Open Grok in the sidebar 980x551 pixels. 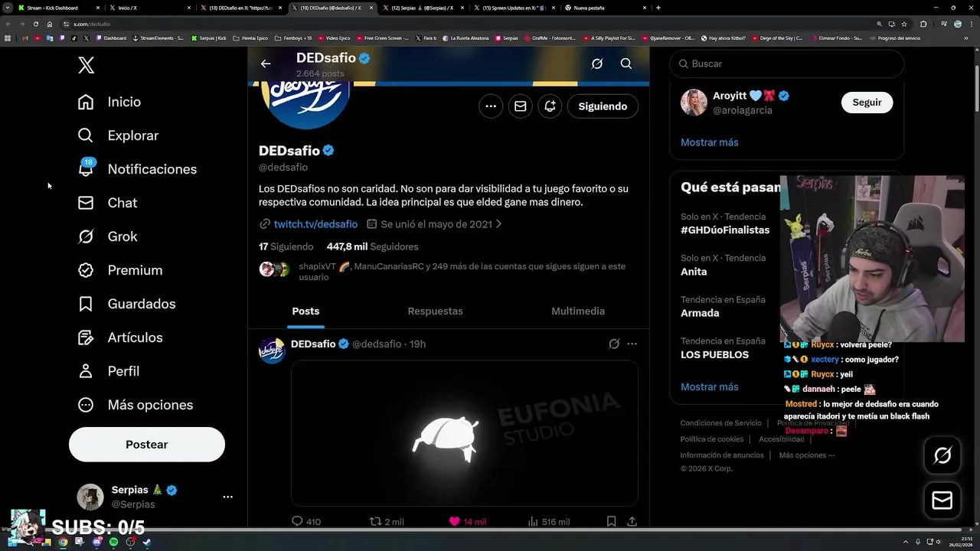[x=107, y=236]
